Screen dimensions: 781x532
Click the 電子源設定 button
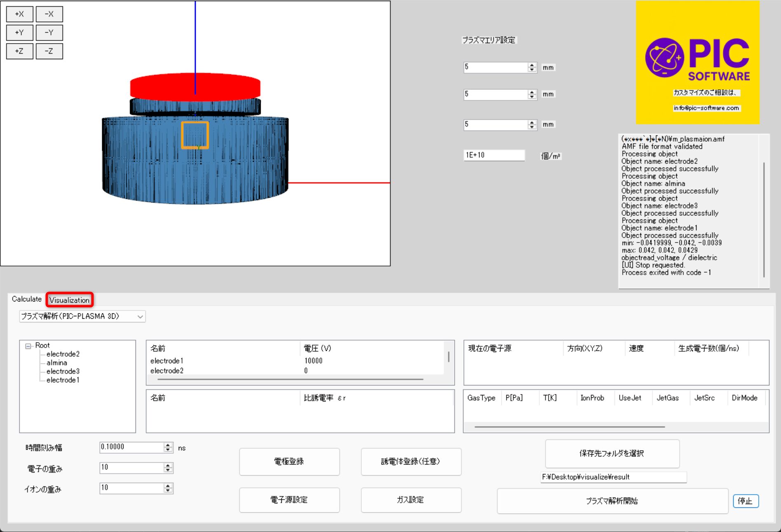289,500
